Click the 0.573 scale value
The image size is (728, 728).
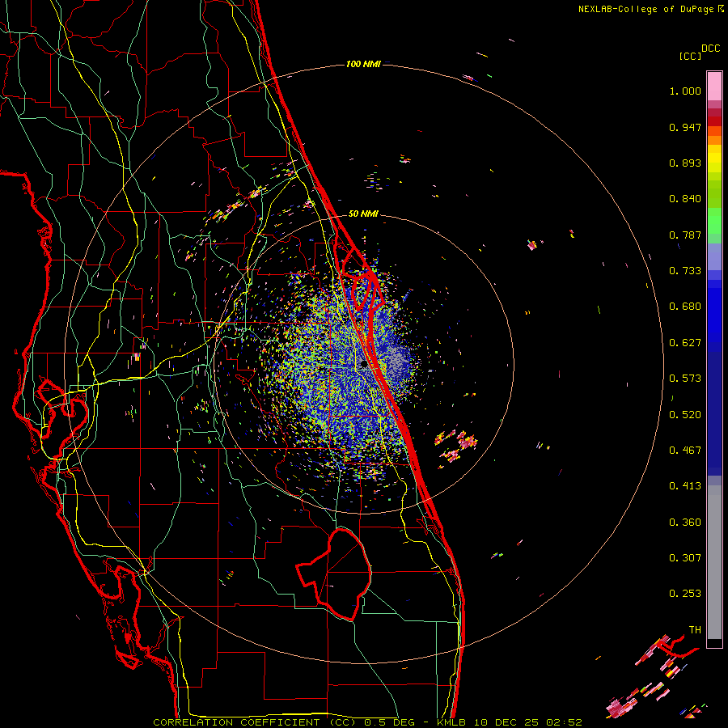[685, 379]
